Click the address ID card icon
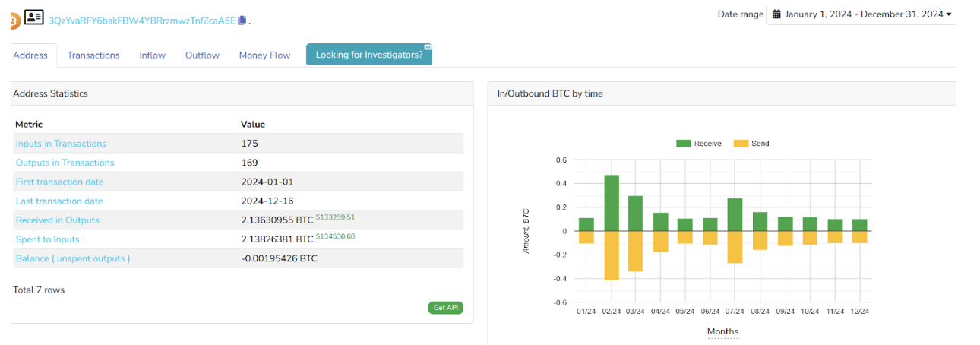The height and width of the screenshot is (345, 980). click(33, 17)
